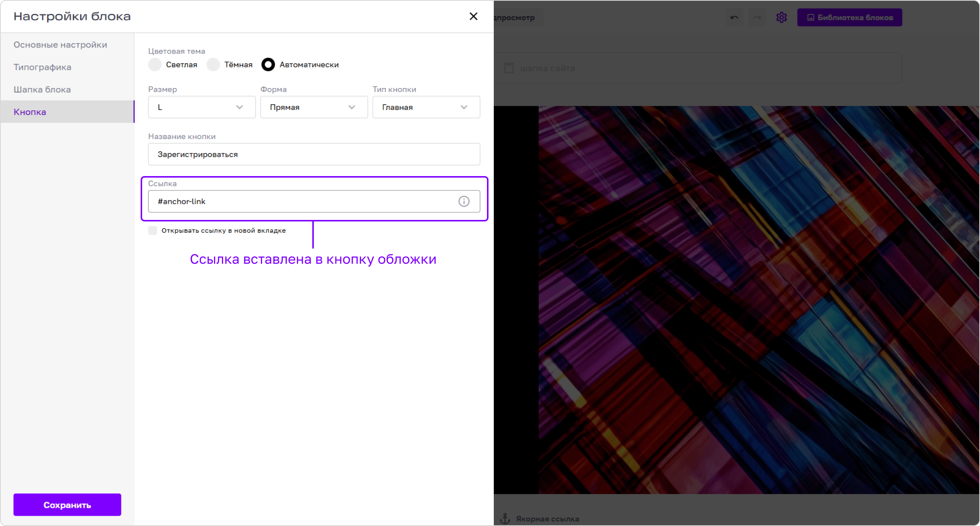Open the page settings gear icon

tap(782, 17)
